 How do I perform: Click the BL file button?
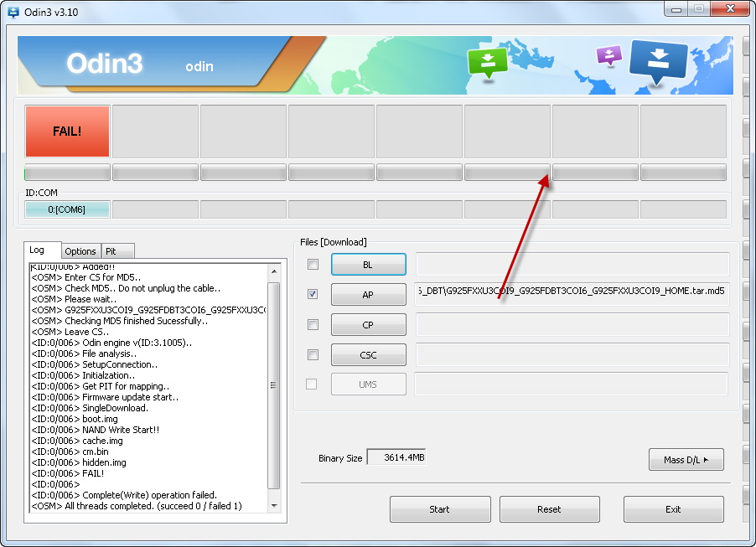pyautogui.click(x=368, y=265)
